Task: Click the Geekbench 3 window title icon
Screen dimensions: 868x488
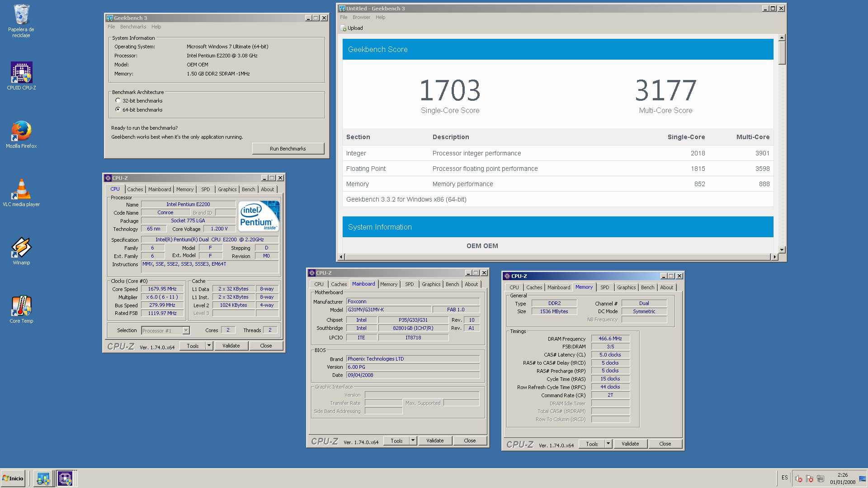Action: (x=109, y=18)
